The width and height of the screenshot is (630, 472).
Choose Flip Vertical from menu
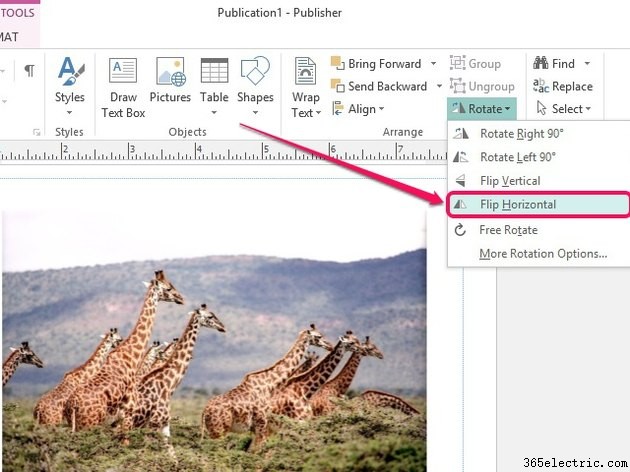coord(538,180)
